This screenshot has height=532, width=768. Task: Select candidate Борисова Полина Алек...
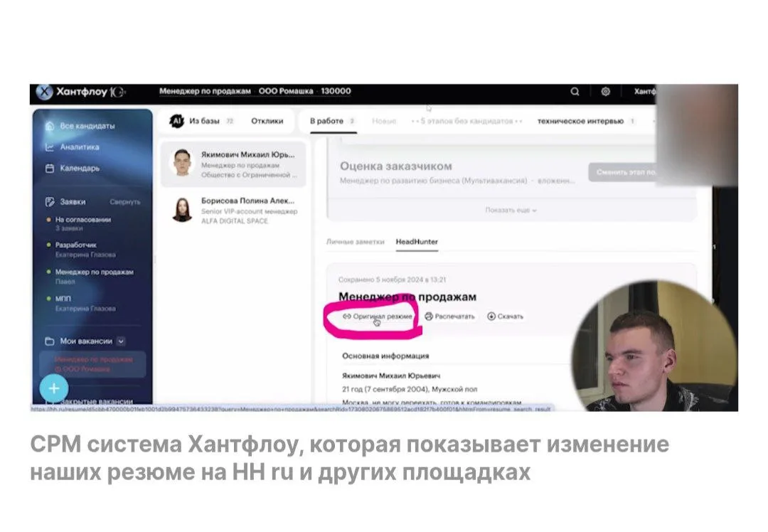point(234,210)
